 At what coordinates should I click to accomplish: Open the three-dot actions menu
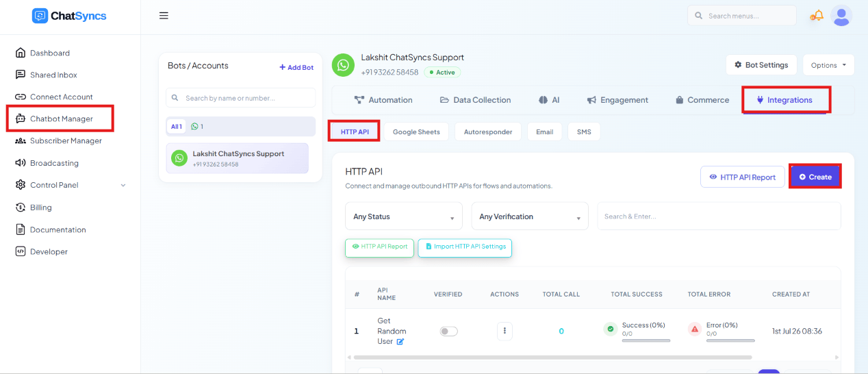pos(505,331)
